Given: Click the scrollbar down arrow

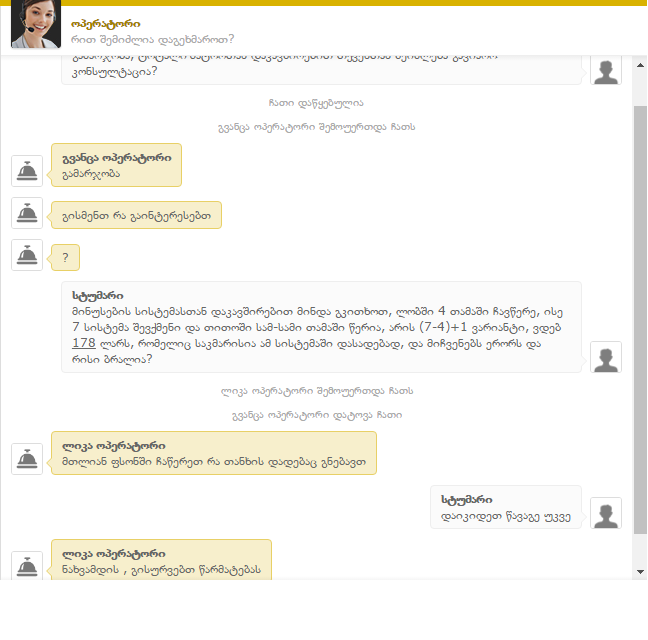Looking at the screenshot, I should (x=640, y=572).
